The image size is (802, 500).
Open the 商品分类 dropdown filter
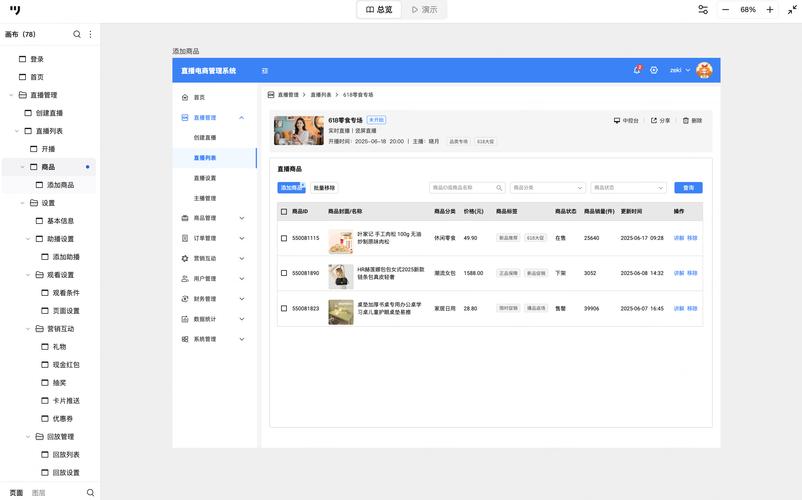pos(547,188)
